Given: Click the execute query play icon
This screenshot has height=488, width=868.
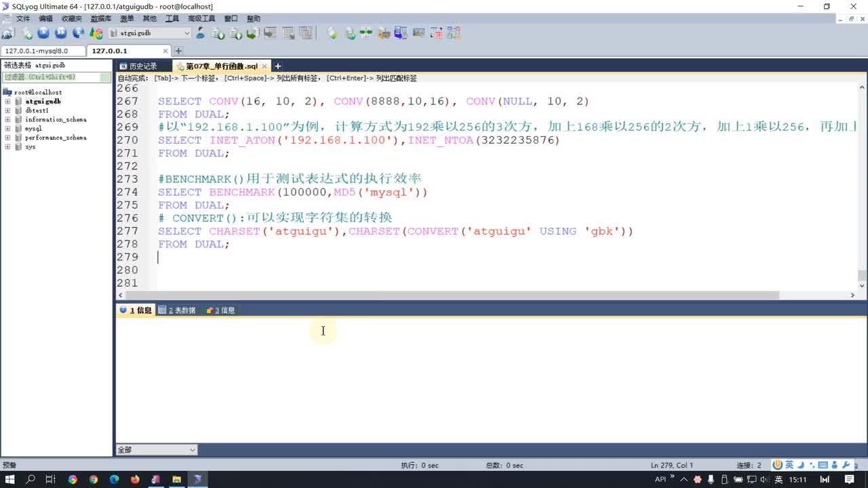Looking at the screenshot, I should coord(43,33).
